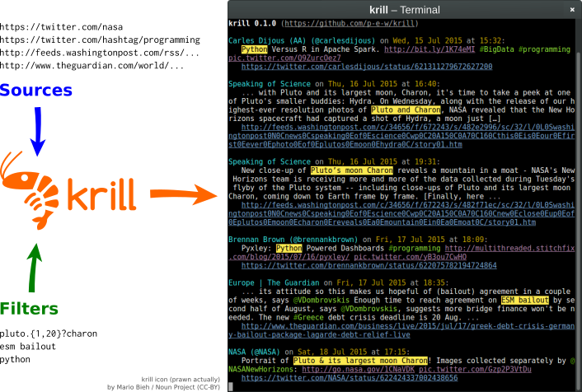Click the https://twitter.com/nasa source line
This screenshot has height=392, width=582.
61,27
